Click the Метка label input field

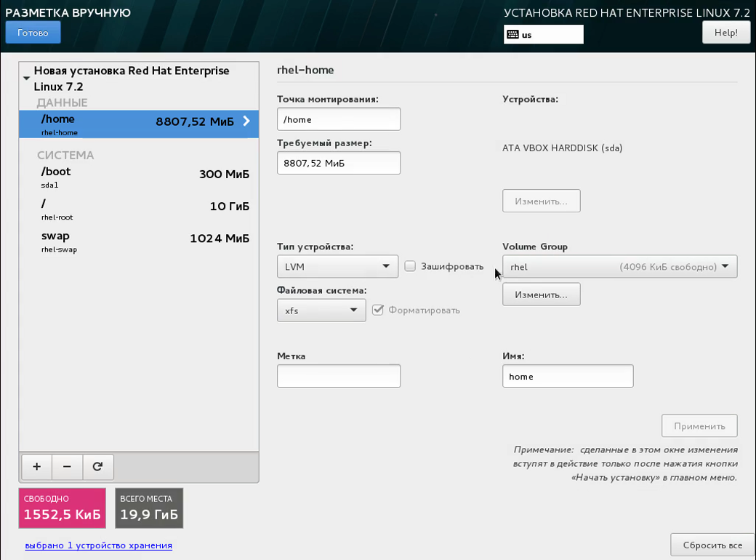click(x=339, y=376)
